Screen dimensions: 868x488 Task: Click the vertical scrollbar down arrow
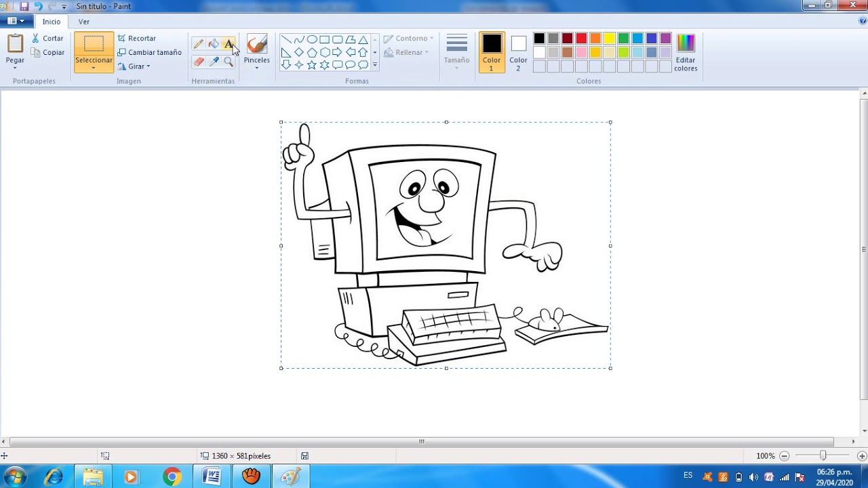(x=864, y=431)
